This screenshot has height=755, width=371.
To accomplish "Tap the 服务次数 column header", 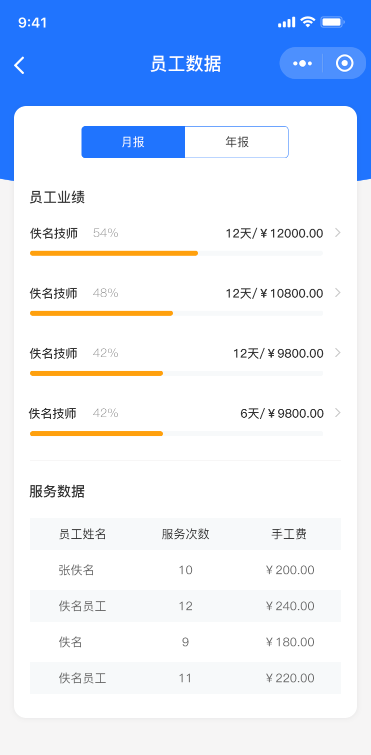I will [x=185, y=534].
